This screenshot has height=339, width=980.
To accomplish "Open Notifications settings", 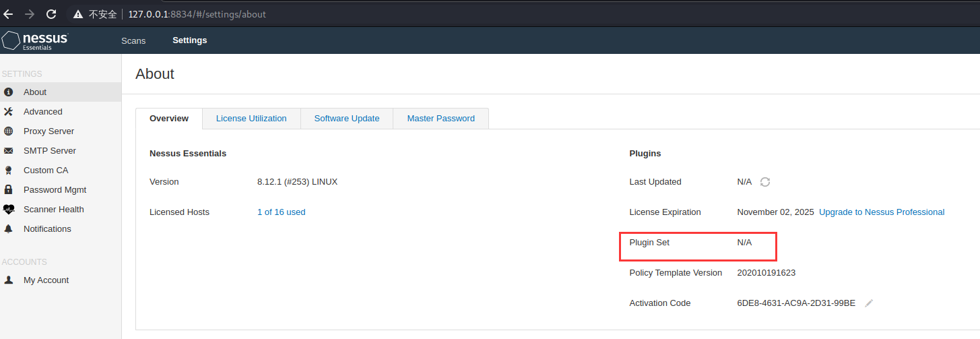I will pos(61,229).
